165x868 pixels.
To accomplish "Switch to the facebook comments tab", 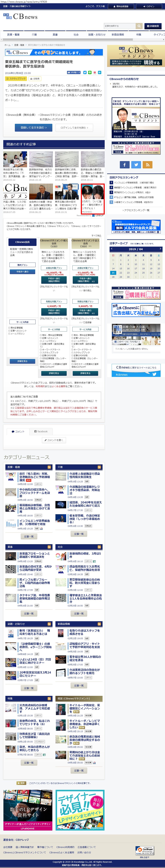I will coord(41,431).
